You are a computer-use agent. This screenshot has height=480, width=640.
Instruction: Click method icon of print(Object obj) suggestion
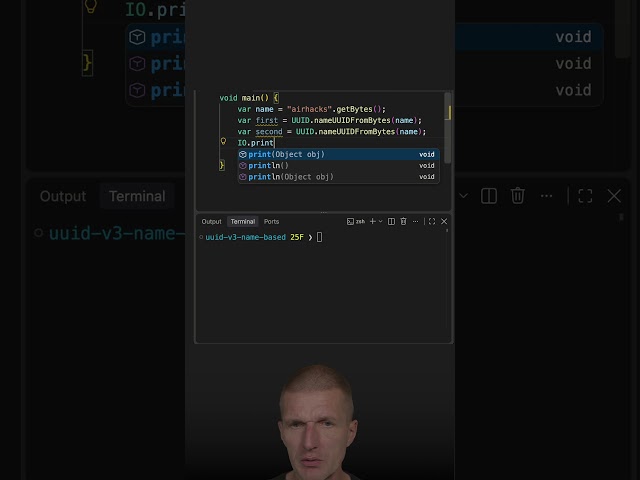243,154
